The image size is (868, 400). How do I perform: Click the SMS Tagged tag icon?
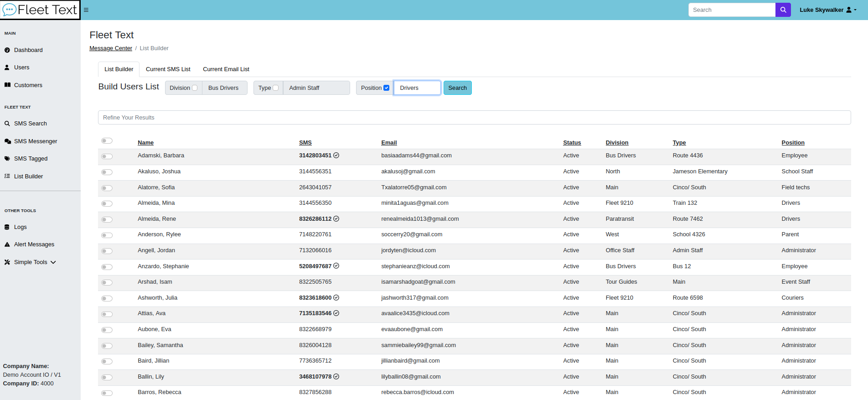tap(7, 159)
